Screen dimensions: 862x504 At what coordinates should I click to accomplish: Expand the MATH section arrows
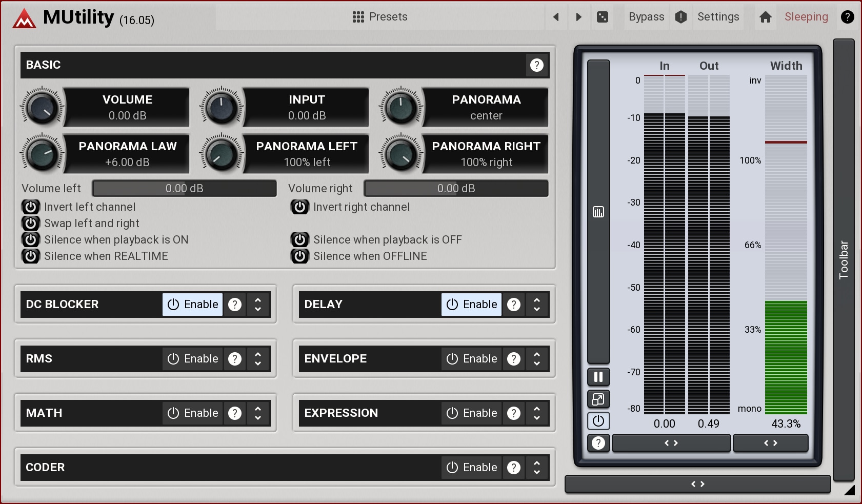(258, 413)
